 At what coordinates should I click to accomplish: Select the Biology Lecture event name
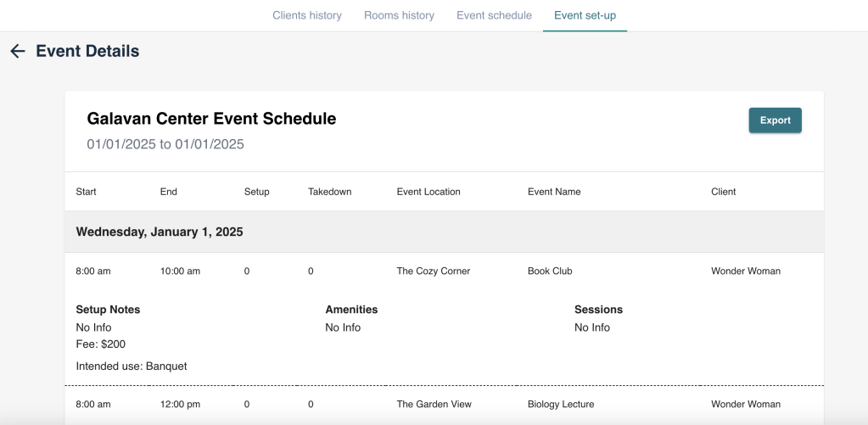tap(561, 405)
